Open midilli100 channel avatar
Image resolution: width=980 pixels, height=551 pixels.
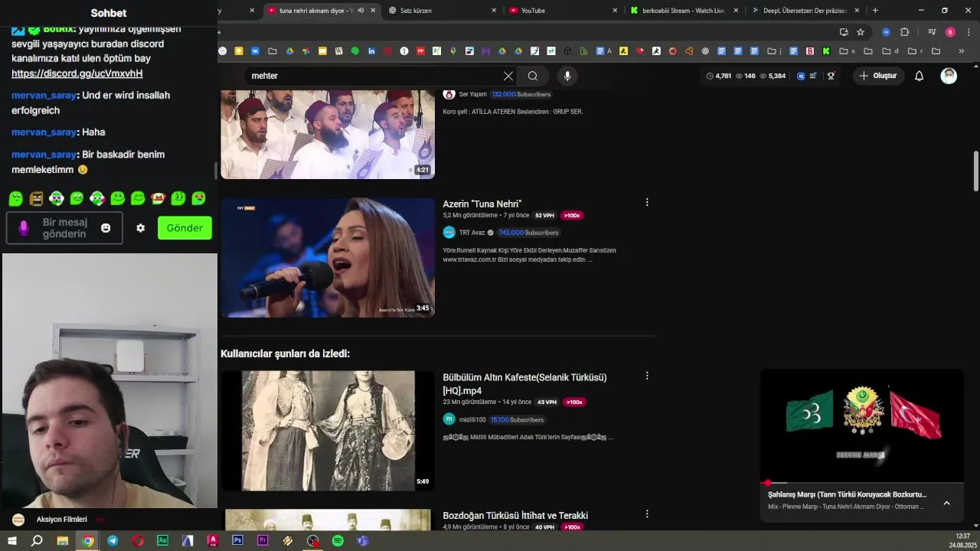point(449,419)
